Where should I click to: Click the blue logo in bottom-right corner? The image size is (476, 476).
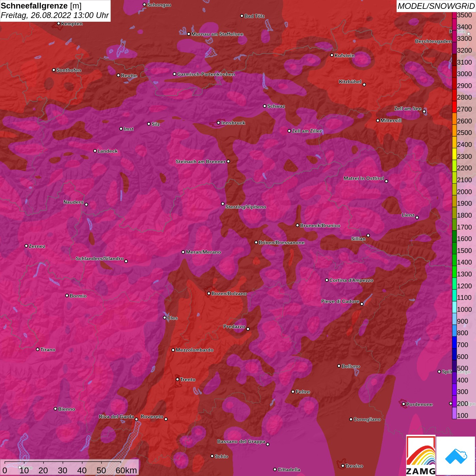coord(456,456)
